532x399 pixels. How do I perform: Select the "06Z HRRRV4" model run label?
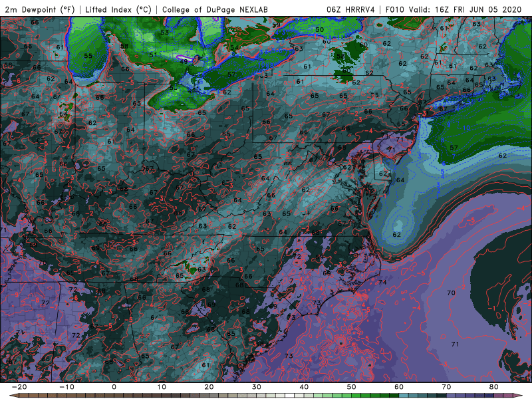(350, 9)
